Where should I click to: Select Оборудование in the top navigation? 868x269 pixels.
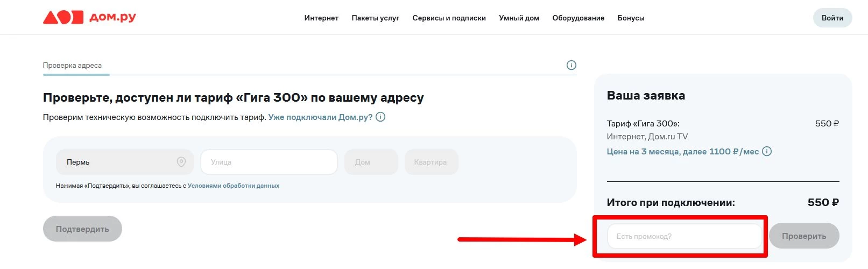tap(578, 18)
